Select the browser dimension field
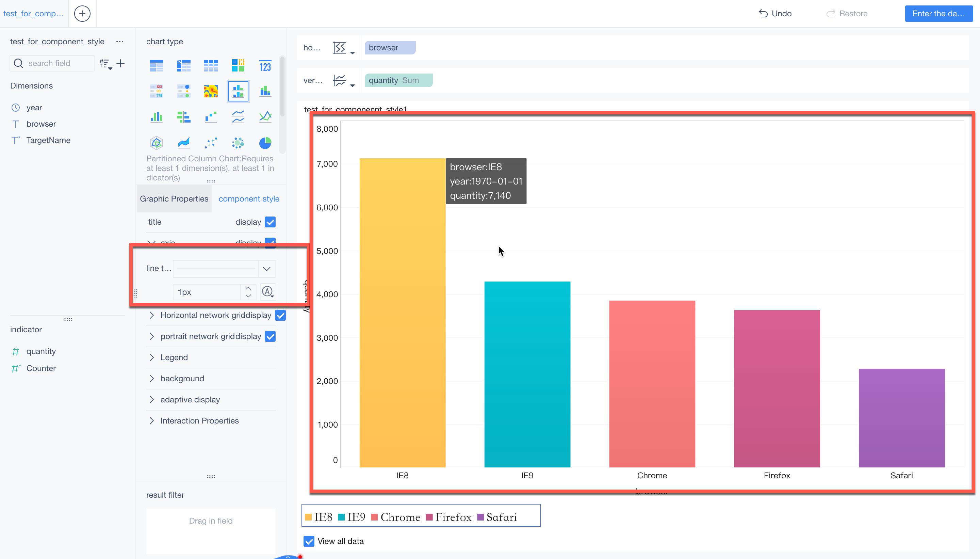980x559 pixels. point(41,124)
